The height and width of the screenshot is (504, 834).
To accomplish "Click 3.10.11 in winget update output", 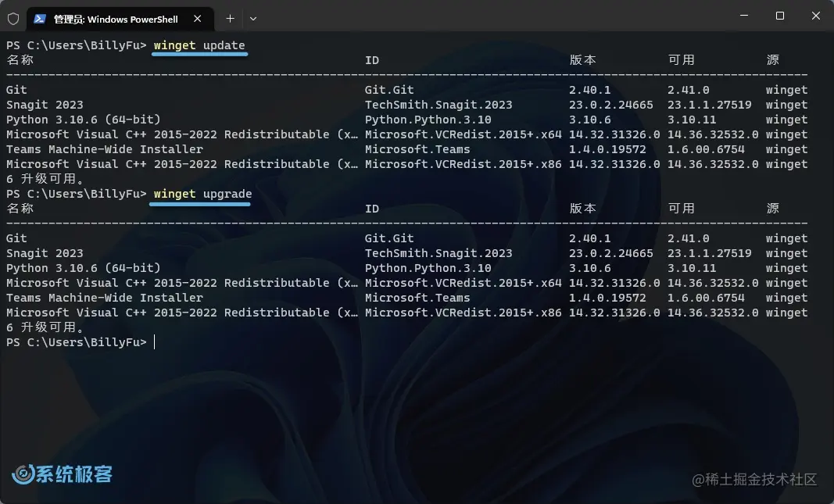I will [692, 120].
